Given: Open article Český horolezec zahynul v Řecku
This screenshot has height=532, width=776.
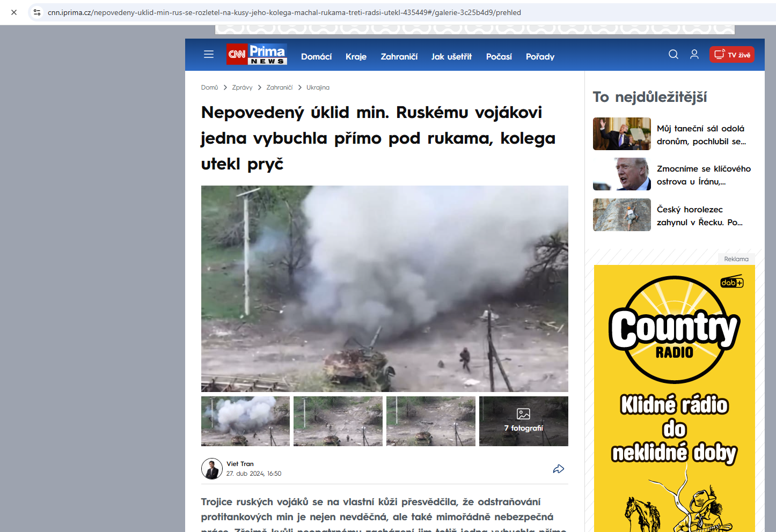Looking at the screenshot, I should point(699,216).
